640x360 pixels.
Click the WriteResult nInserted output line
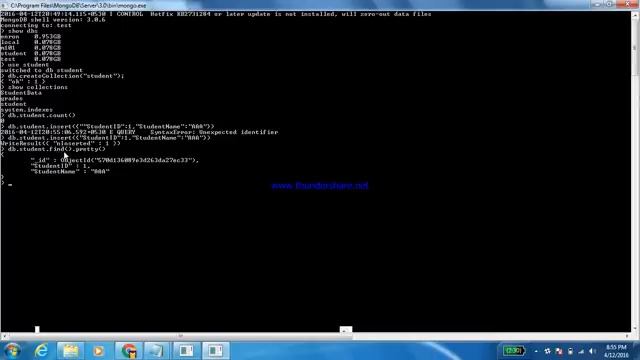pos(60,144)
